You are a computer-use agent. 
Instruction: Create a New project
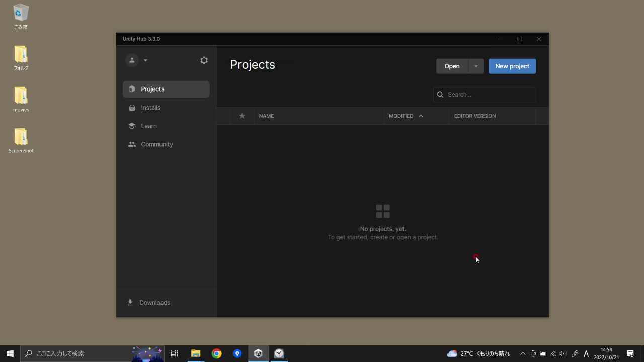tap(512, 66)
